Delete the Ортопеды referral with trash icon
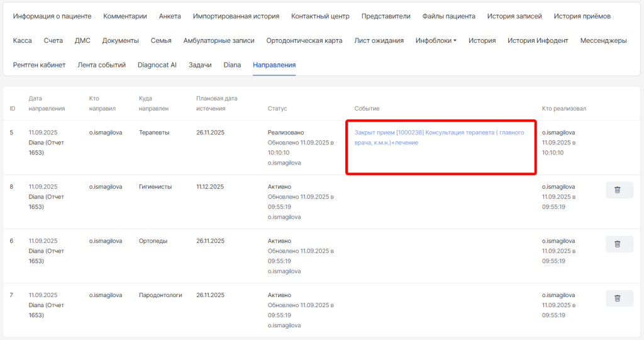Viewport: 644px width, 340px height. (x=619, y=244)
